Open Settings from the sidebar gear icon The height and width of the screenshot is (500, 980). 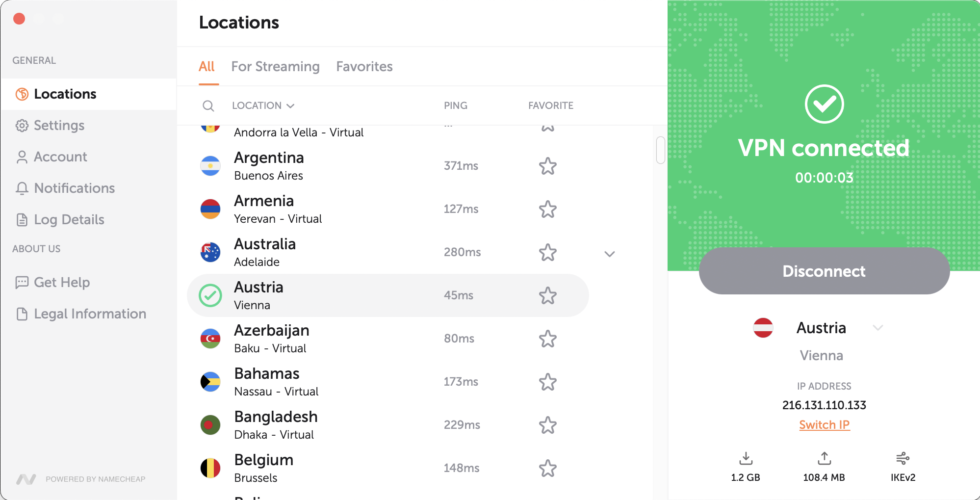click(22, 126)
